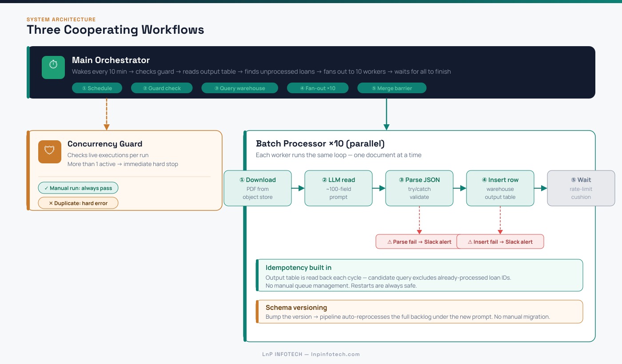Image resolution: width=622 pixels, height=364 pixels.
Task: Click the Main Orchestrator stopwatch icon
Action: click(53, 67)
